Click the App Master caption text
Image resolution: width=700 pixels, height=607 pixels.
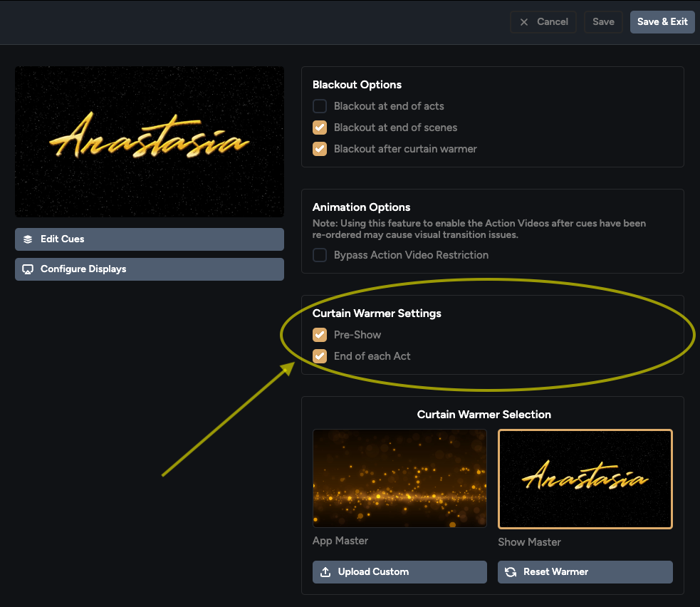click(340, 541)
